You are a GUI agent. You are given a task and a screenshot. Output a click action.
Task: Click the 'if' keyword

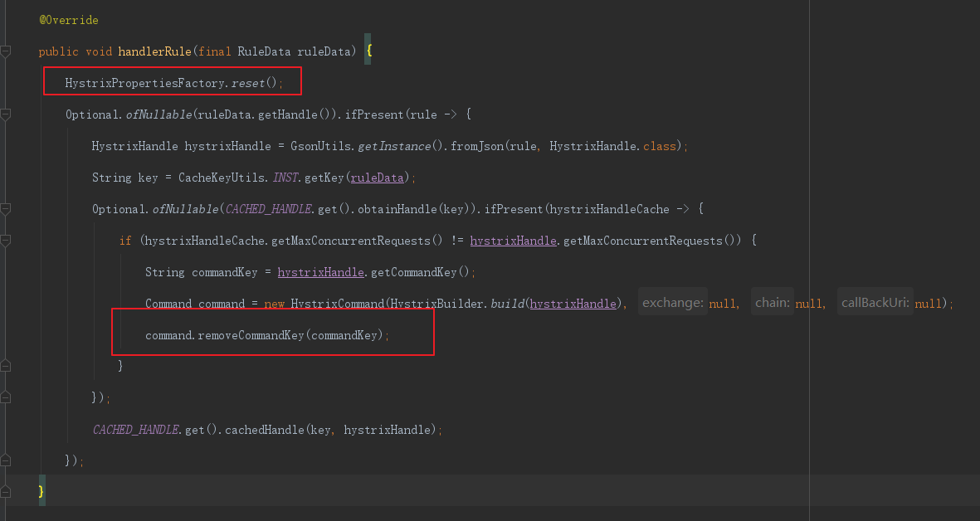coord(125,241)
